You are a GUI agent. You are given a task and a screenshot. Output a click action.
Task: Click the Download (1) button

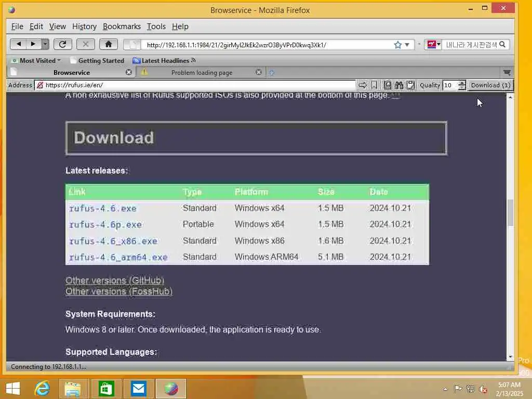tap(490, 85)
